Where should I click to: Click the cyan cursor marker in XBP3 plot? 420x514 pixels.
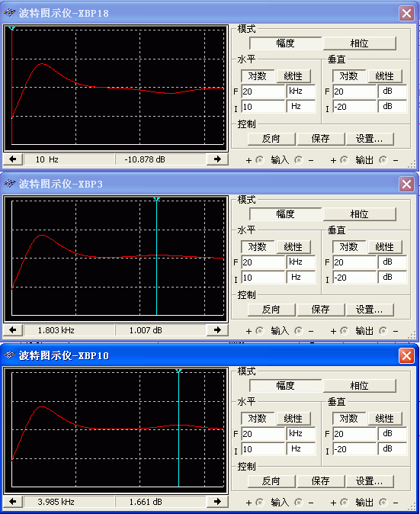point(156,199)
